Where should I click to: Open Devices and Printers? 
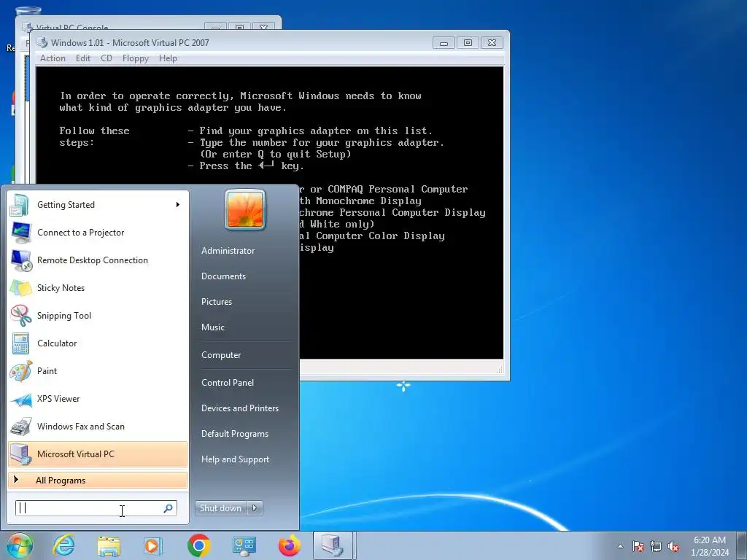pyautogui.click(x=240, y=408)
